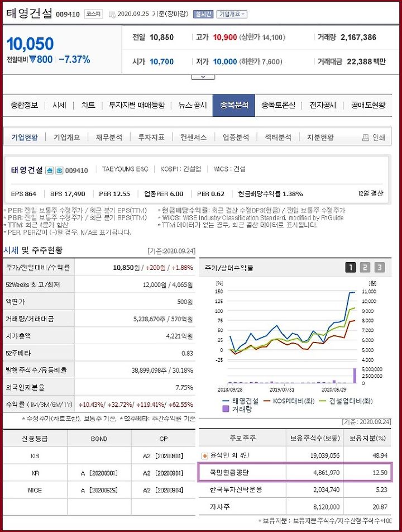Select the 종목분석 tab
The height and width of the screenshot is (532, 402).
tap(234, 105)
